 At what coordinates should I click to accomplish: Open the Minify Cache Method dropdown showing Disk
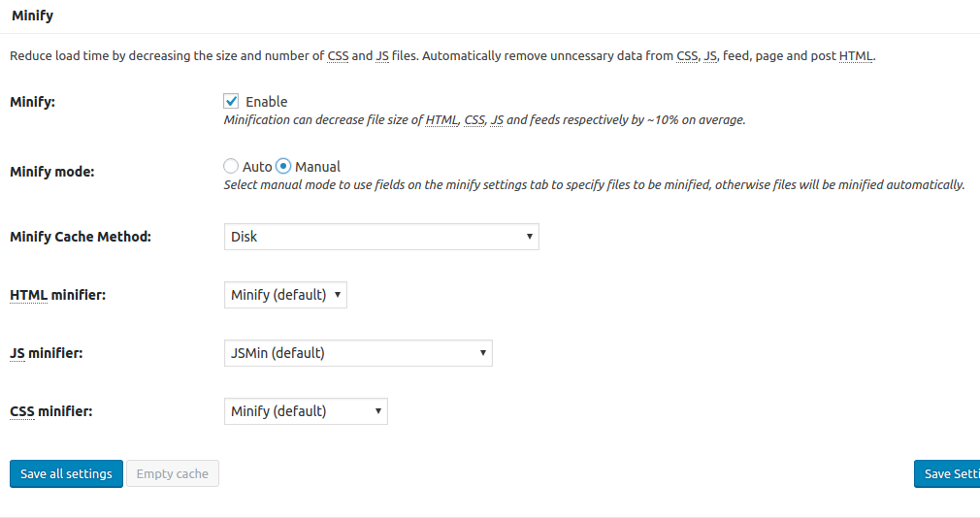381,237
